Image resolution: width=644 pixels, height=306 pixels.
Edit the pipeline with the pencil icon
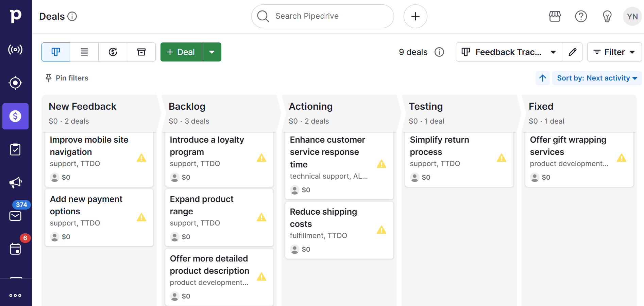tap(573, 52)
